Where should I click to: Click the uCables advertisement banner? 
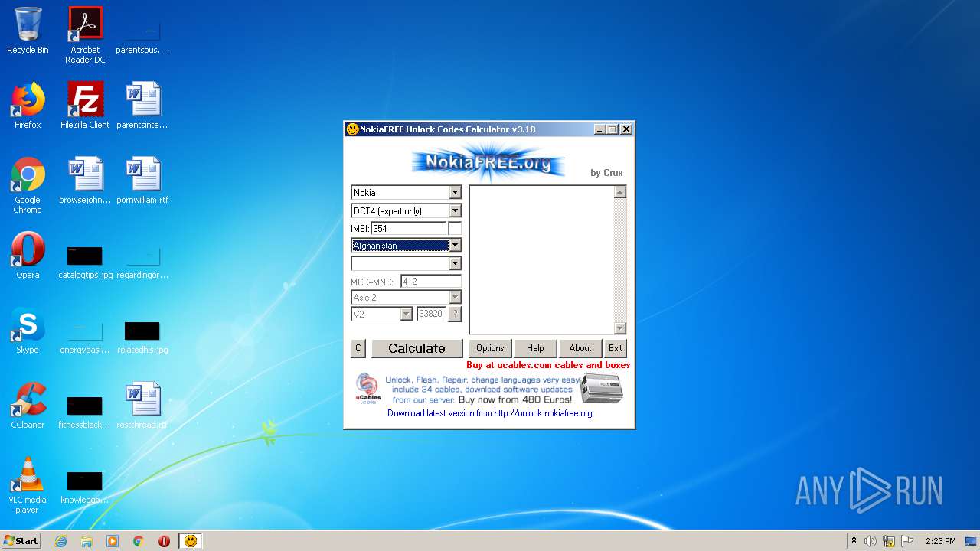click(x=488, y=390)
